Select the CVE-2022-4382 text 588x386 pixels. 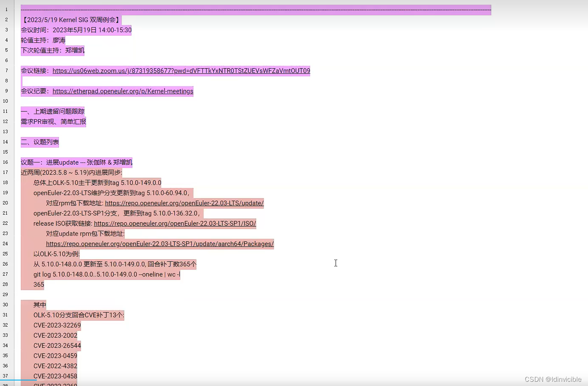55,366
